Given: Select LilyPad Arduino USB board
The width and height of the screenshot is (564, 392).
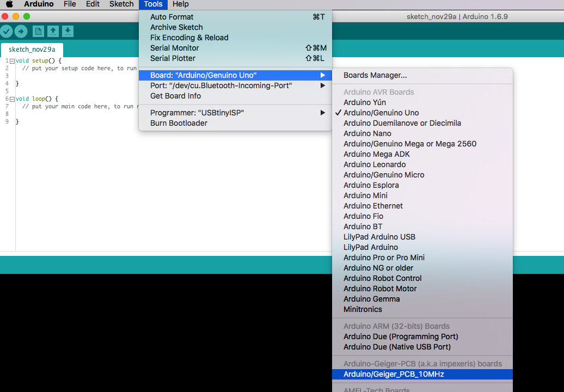Looking at the screenshot, I should point(422,237).
